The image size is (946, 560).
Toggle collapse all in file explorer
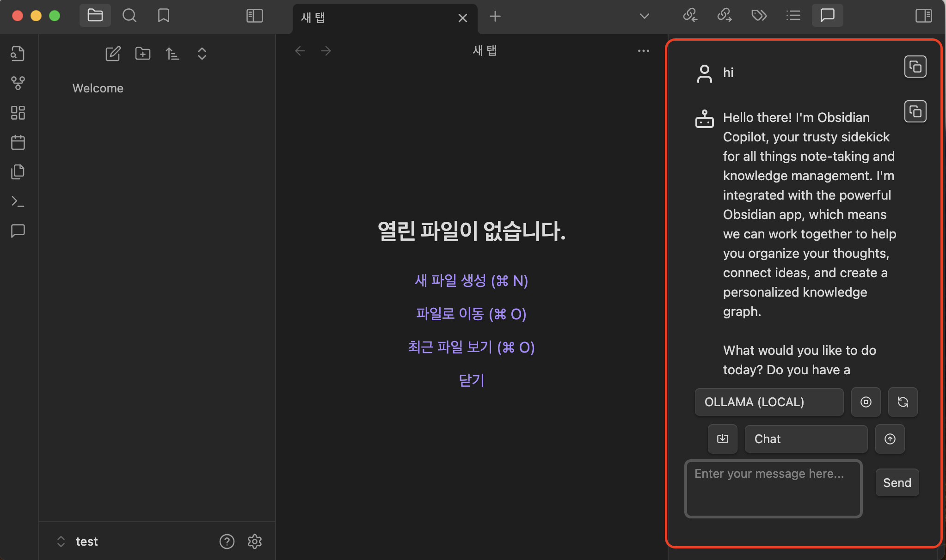coord(202,54)
